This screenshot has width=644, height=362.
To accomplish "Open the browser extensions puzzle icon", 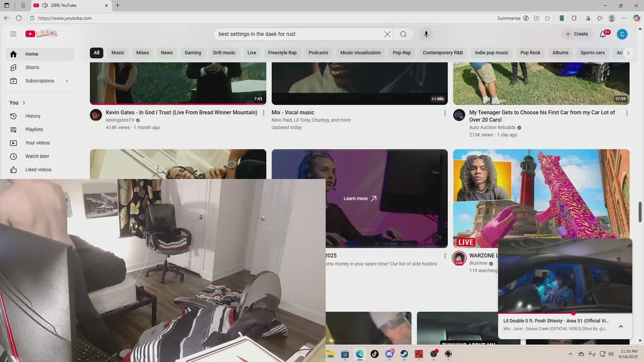I will [x=574, y=18].
